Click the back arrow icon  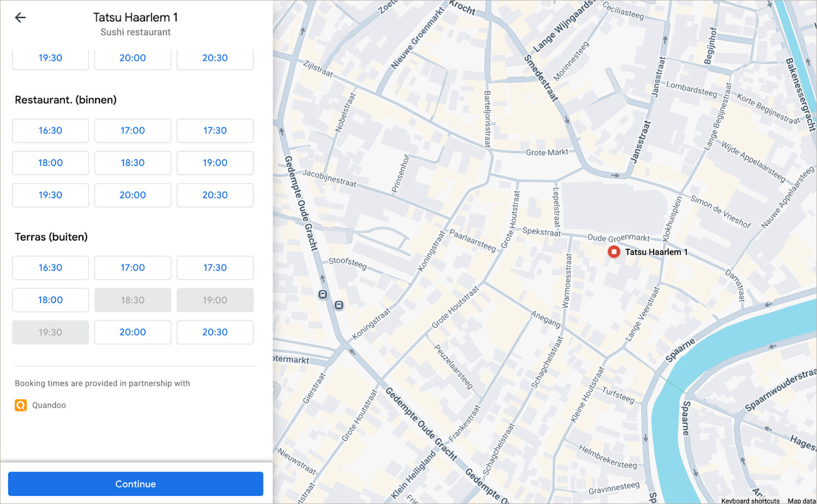(x=20, y=18)
